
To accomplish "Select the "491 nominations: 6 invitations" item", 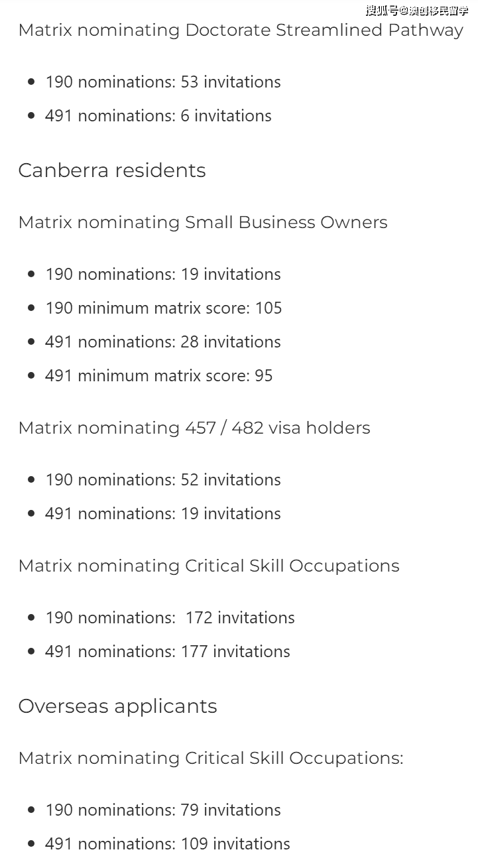I will 158,116.
